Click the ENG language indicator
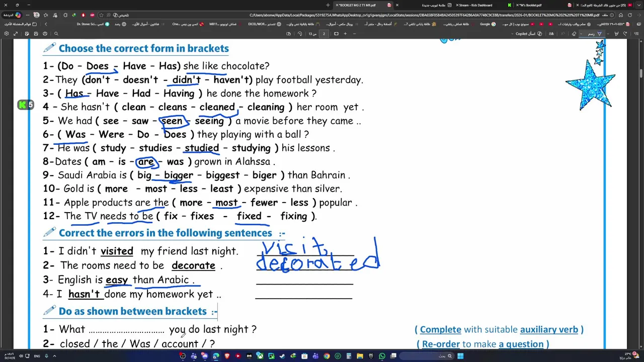644x362 pixels. (37, 356)
